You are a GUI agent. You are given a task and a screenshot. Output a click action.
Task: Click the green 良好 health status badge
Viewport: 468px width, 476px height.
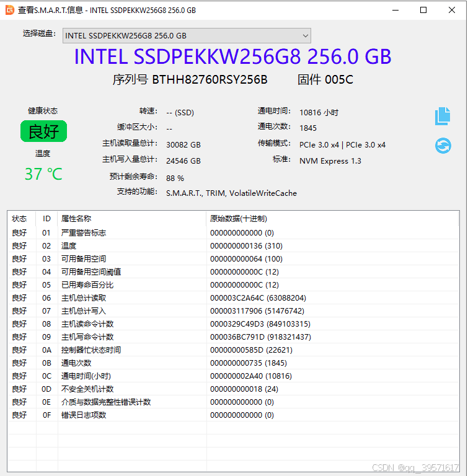click(44, 131)
